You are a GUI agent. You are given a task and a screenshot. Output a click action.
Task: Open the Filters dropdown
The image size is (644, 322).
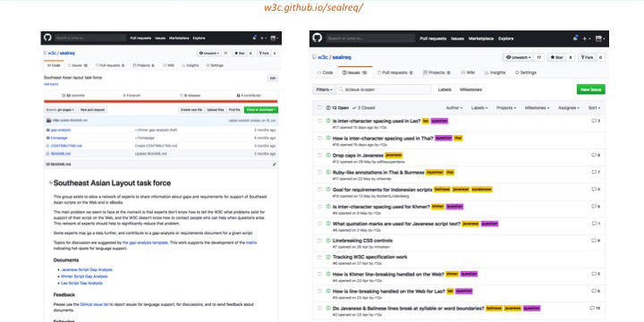[x=325, y=89]
